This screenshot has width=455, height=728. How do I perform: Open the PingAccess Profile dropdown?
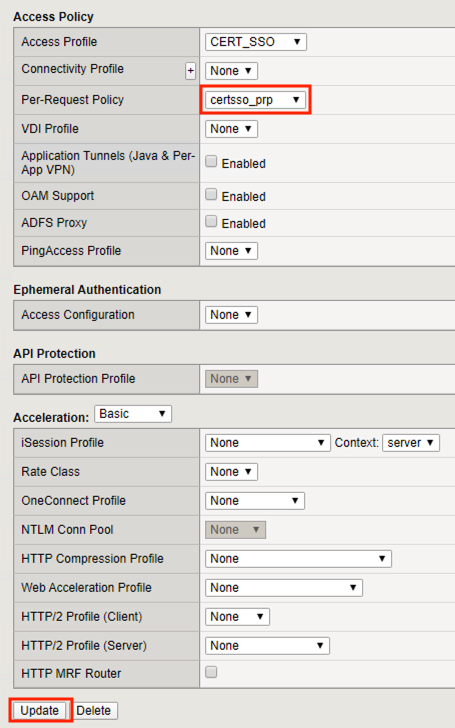231,251
